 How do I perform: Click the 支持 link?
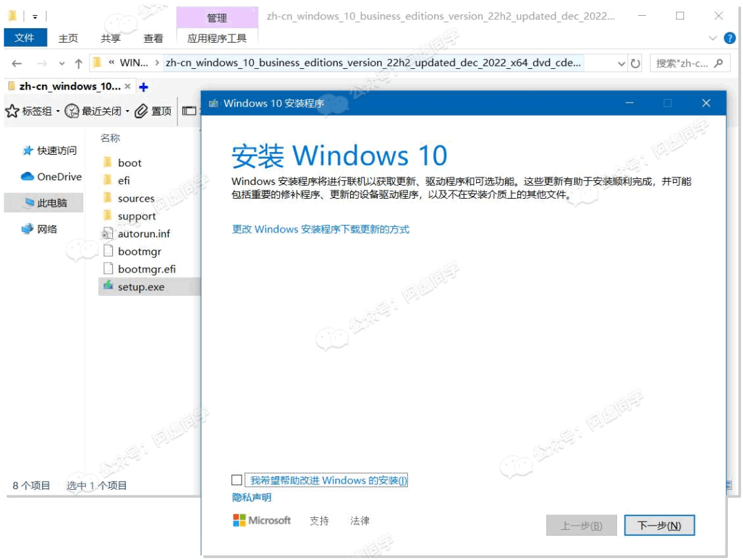(319, 521)
